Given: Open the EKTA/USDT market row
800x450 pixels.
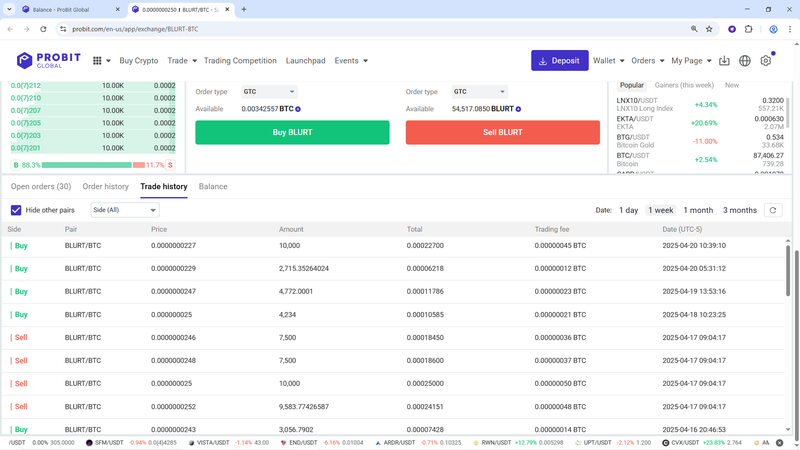Looking at the screenshot, I should 699,123.
